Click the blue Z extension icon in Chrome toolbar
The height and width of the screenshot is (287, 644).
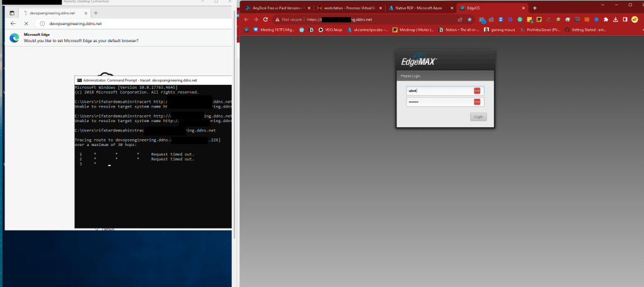501,20
